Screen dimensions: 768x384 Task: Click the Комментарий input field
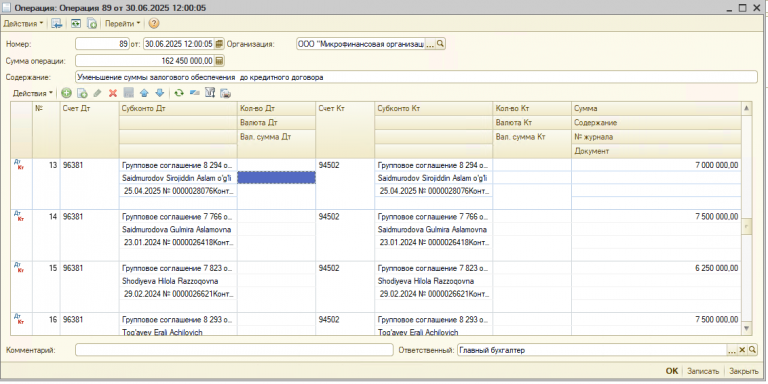[x=234, y=350]
